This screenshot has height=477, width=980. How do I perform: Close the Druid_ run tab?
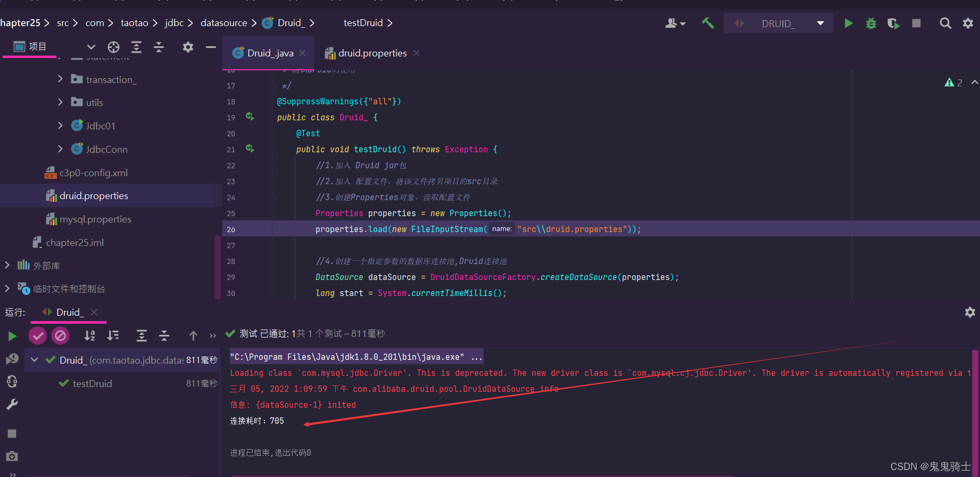click(94, 312)
